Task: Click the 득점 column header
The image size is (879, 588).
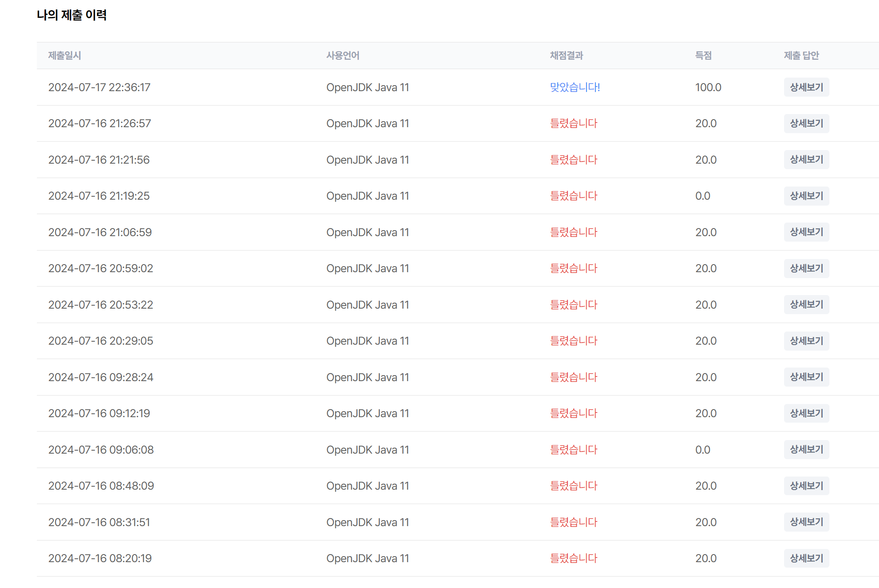Action: click(x=703, y=56)
